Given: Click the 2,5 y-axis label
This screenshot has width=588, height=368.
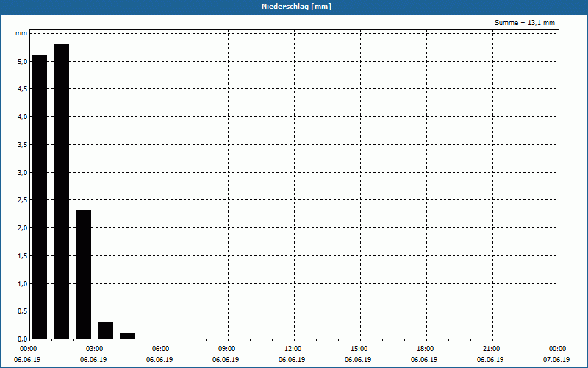Looking at the screenshot, I should (x=23, y=200).
